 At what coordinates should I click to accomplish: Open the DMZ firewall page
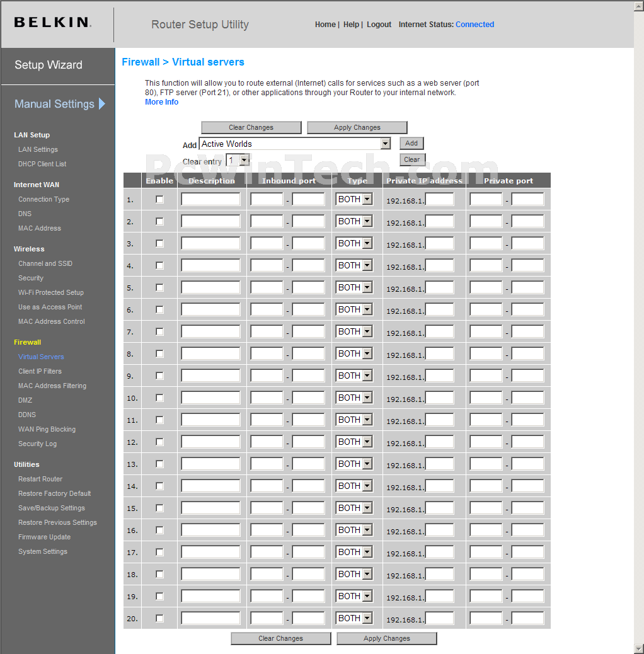click(25, 400)
